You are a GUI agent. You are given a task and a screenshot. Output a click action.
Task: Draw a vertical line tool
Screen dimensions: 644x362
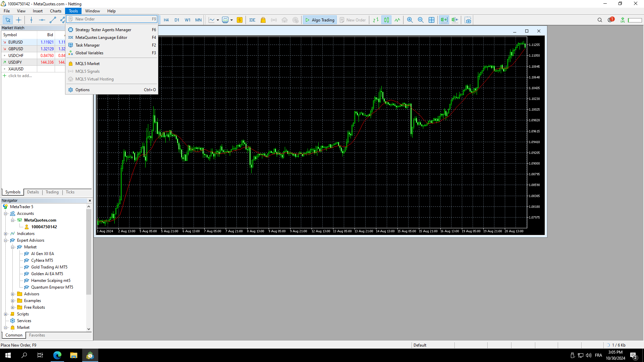31,20
